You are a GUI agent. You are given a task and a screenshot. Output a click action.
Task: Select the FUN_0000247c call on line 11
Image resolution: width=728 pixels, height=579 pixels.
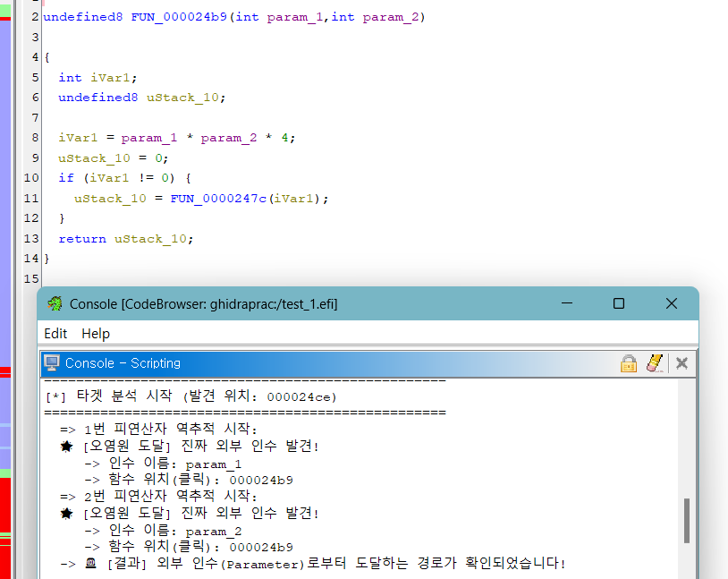pyautogui.click(x=219, y=199)
